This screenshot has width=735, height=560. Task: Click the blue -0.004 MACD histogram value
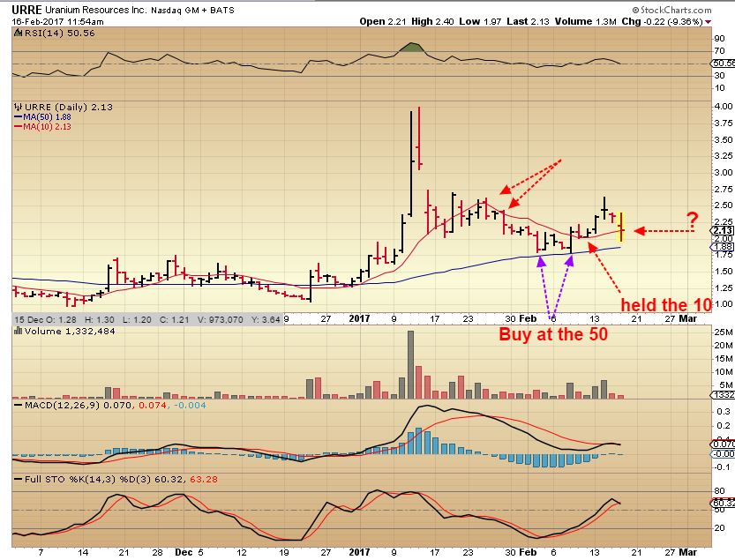click(190, 405)
